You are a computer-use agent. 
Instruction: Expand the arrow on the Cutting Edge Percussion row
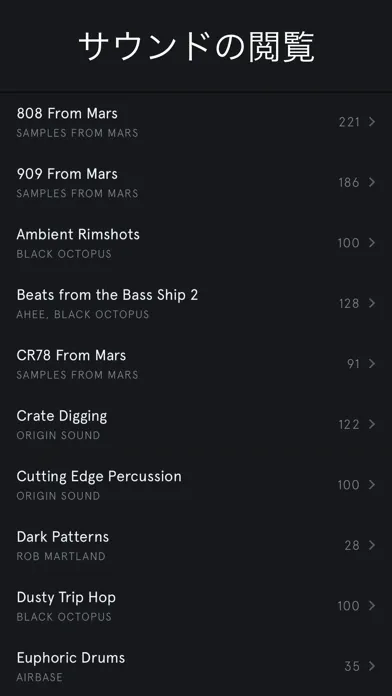click(372, 485)
